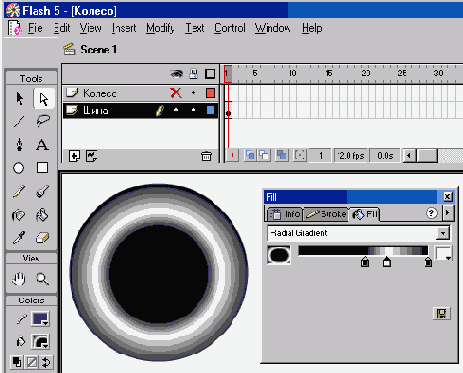Open the Modify menu
Image resolution: width=463 pixels, height=373 pixels.
click(160, 28)
